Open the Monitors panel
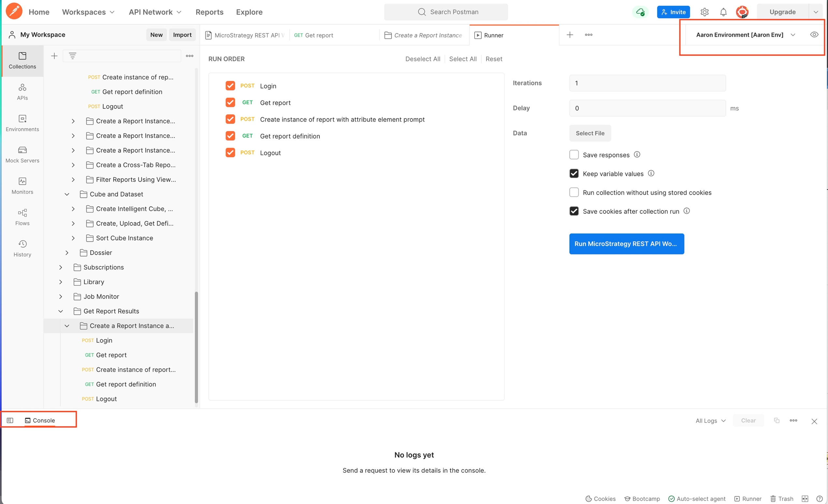The height and width of the screenshot is (504, 828). coord(22,186)
